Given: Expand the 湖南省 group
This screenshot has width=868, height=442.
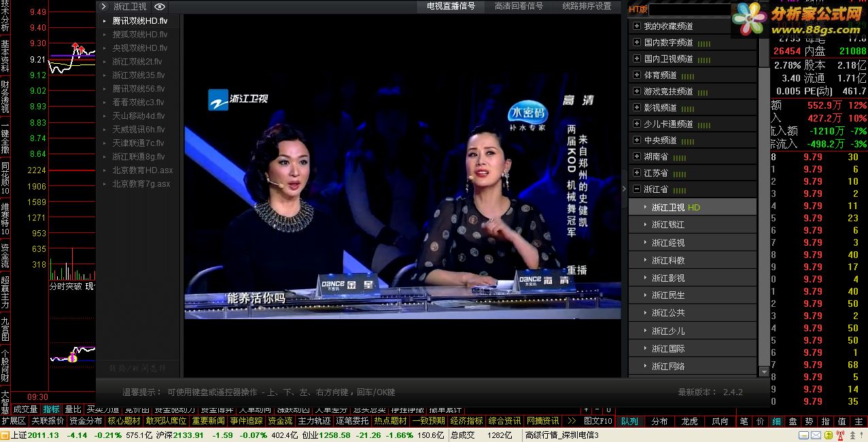Looking at the screenshot, I should 637,156.
